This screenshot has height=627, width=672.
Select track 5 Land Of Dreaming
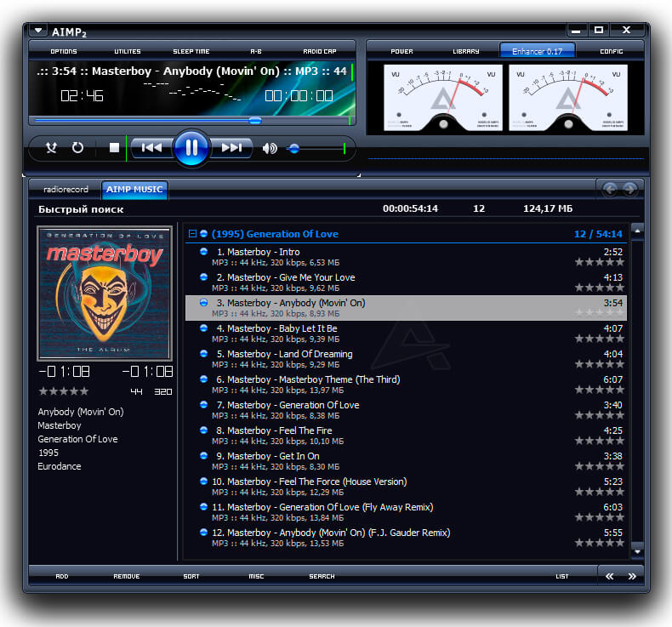click(406, 359)
